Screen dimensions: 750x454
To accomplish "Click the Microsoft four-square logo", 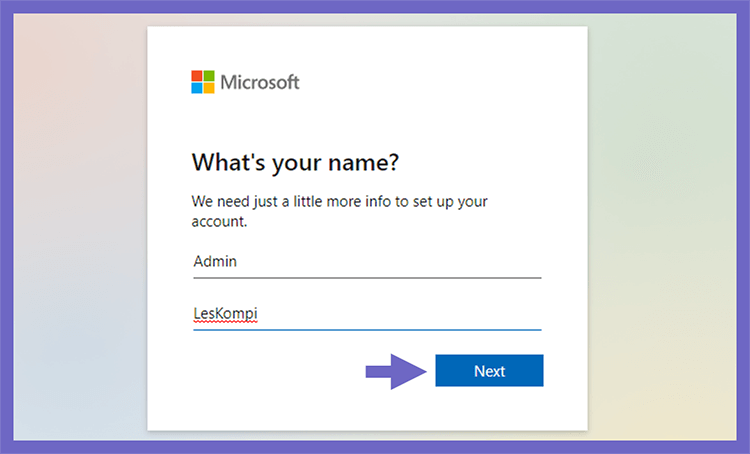I will coord(203,82).
